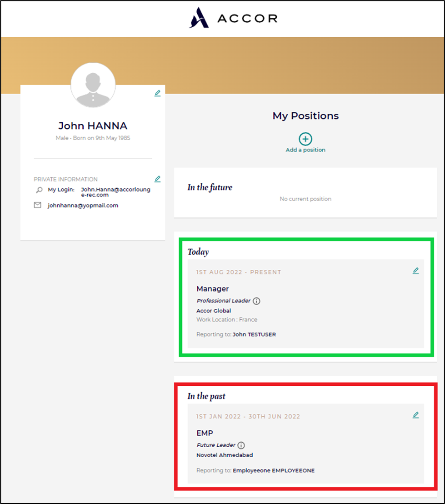Click '1ST JAN 2022 - 30TH JUN 2022' dates
Screen dimensions: 445x504
248,417
